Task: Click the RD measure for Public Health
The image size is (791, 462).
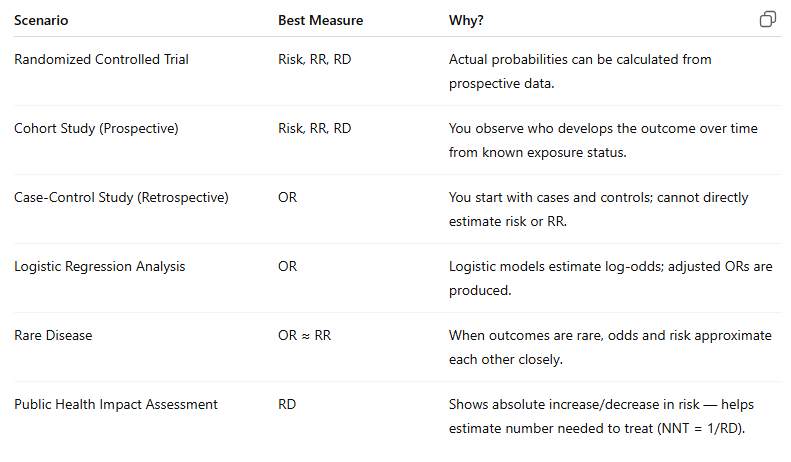Action: coord(287,405)
